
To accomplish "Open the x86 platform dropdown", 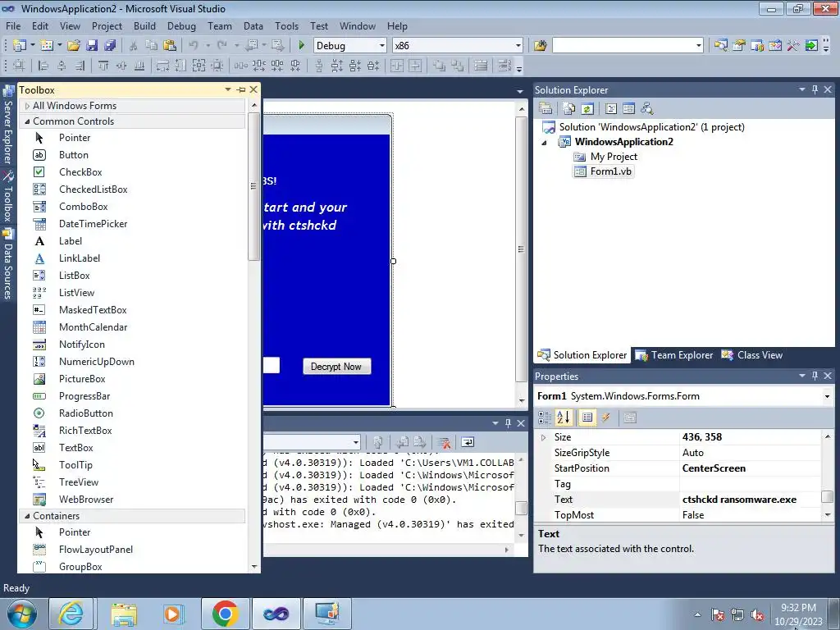I will (518, 46).
